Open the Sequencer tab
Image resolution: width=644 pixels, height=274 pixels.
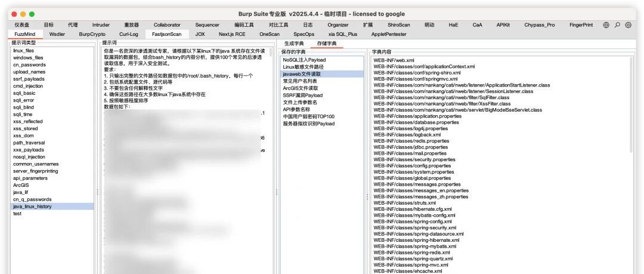pyautogui.click(x=207, y=25)
